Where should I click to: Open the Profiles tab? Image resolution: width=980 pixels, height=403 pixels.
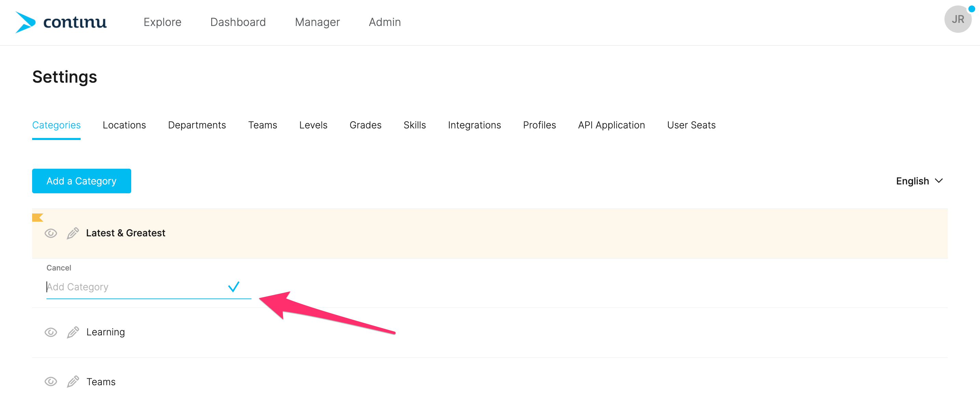[x=540, y=125]
